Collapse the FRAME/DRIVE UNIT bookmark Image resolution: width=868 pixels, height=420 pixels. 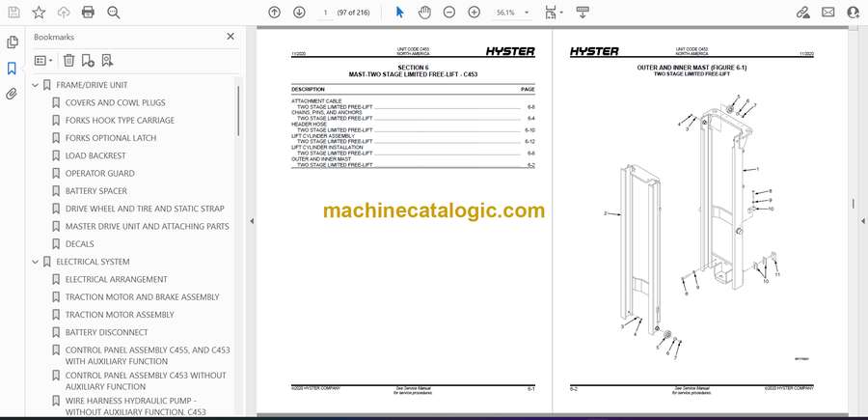click(36, 85)
